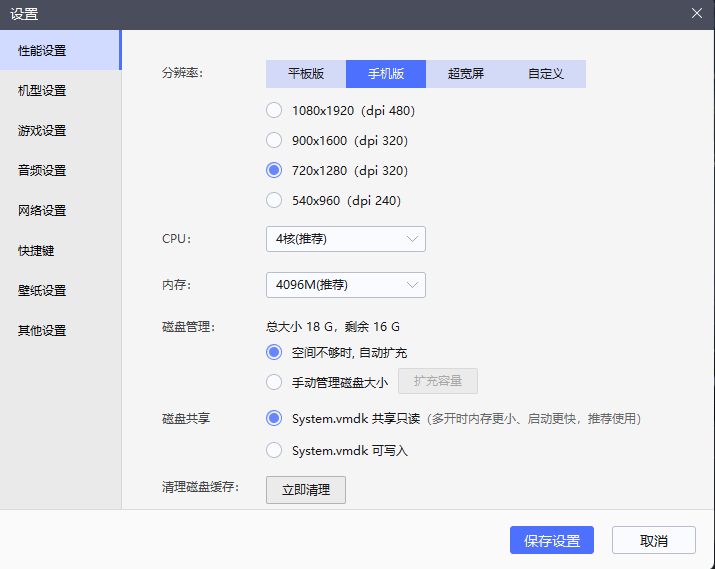This screenshot has height=569, width=715.
Task: Switch to 超宽屏 resolution tab
Action: 466,74
